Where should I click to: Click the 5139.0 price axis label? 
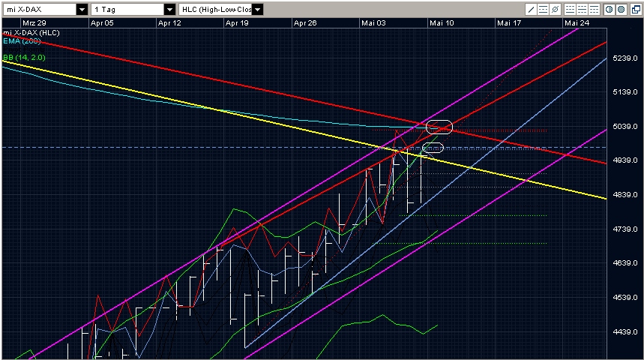pyautogui.click(x=625, y=92)
